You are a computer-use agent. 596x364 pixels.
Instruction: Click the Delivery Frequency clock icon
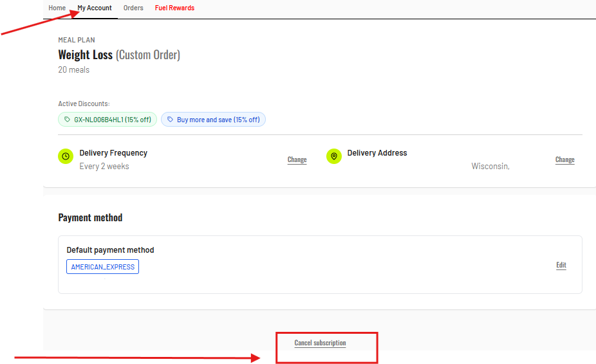[x=66, y=156]
